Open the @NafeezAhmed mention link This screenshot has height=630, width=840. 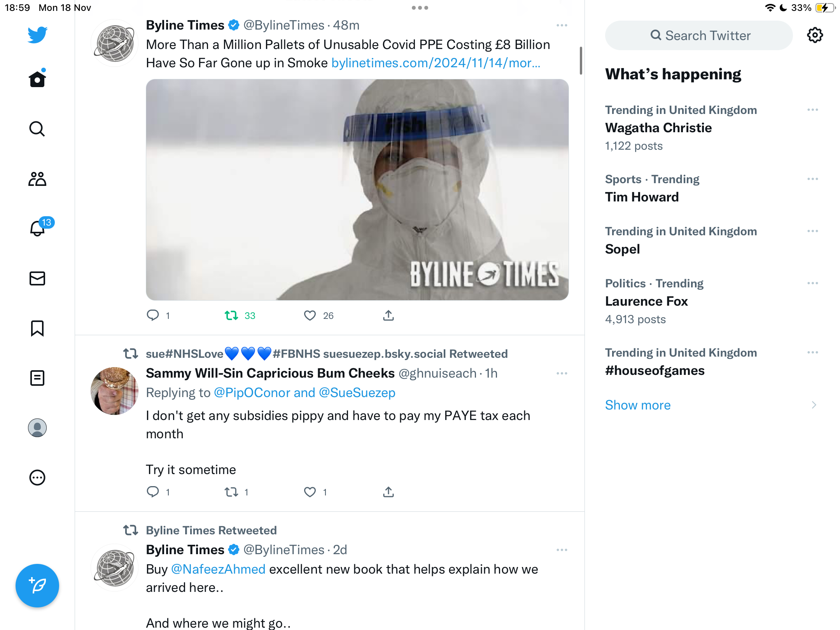[x=218, y=569]
